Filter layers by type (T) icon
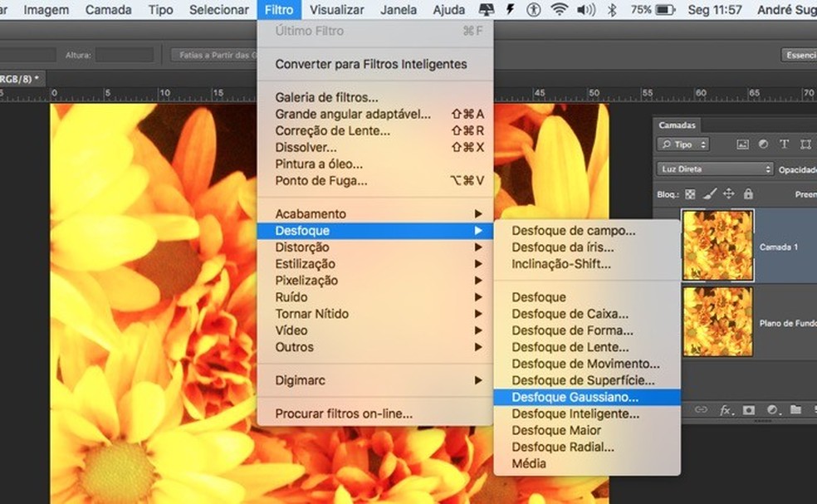 tap(784, 144)
